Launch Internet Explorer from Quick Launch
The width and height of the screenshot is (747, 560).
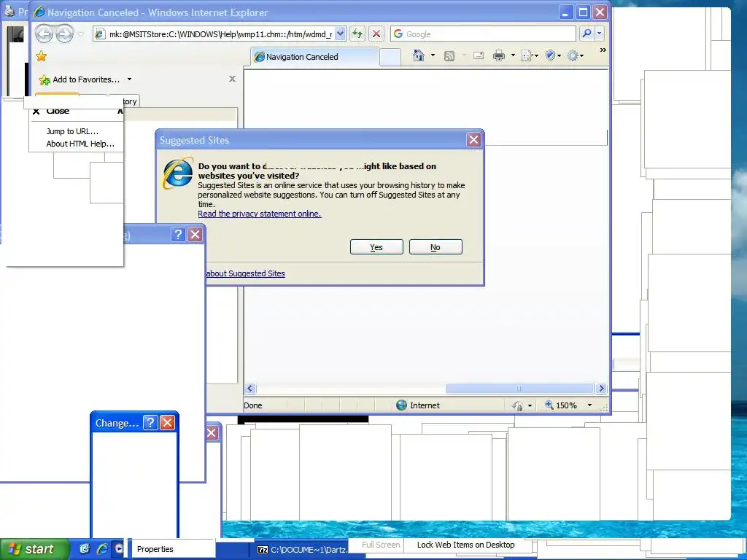click(x=102, y=549)
